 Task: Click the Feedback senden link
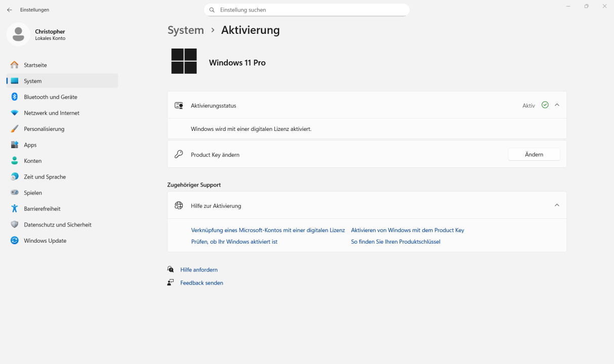(x=201, y=283)
